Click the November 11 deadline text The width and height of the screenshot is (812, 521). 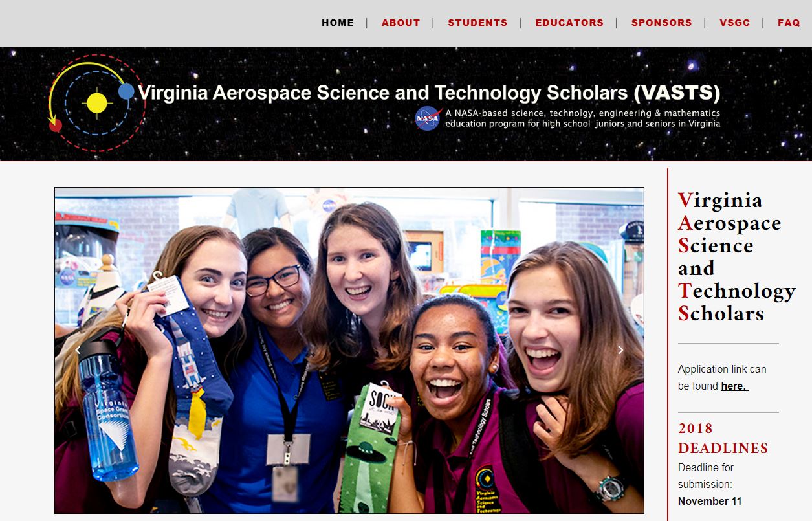[710, 501]
